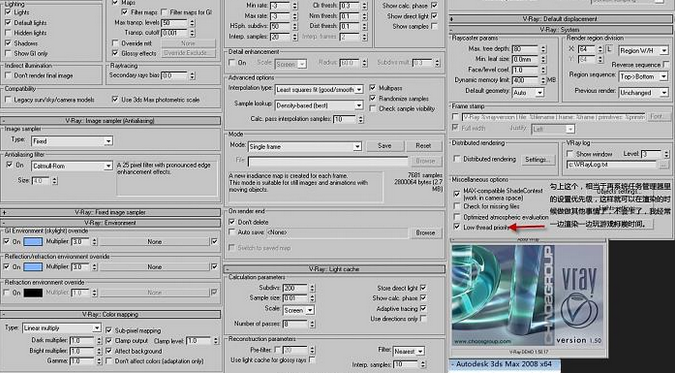675x373 pixels.
Task: Collapse V-Ray Environment rollout
Action: click(x=111, y=223)
